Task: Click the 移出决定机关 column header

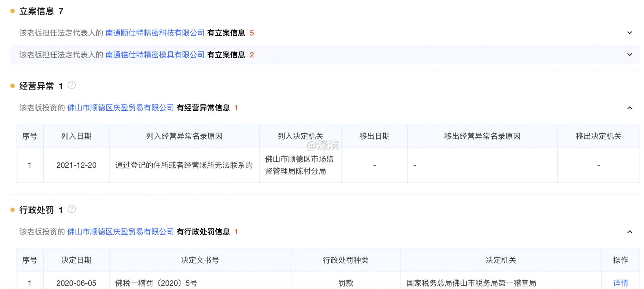Action: click(598, 136)
